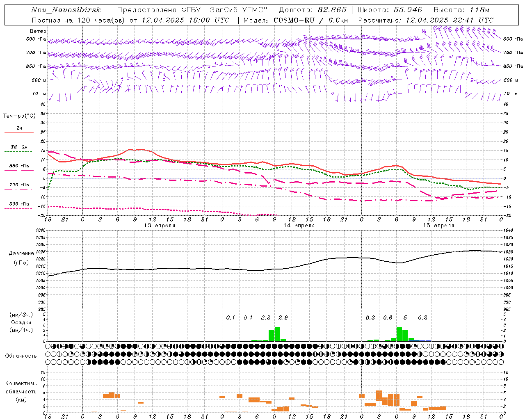Viewport: 525px width, 420px height.
Task: Select the Td 2м dew point legend entry
Action: click(19, 147)
